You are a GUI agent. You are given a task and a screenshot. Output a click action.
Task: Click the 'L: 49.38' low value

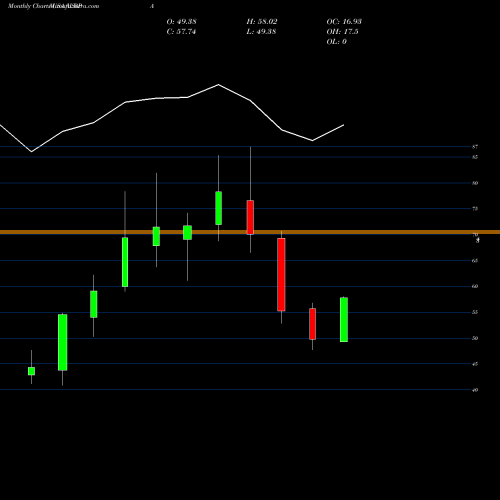coord(261,31)
